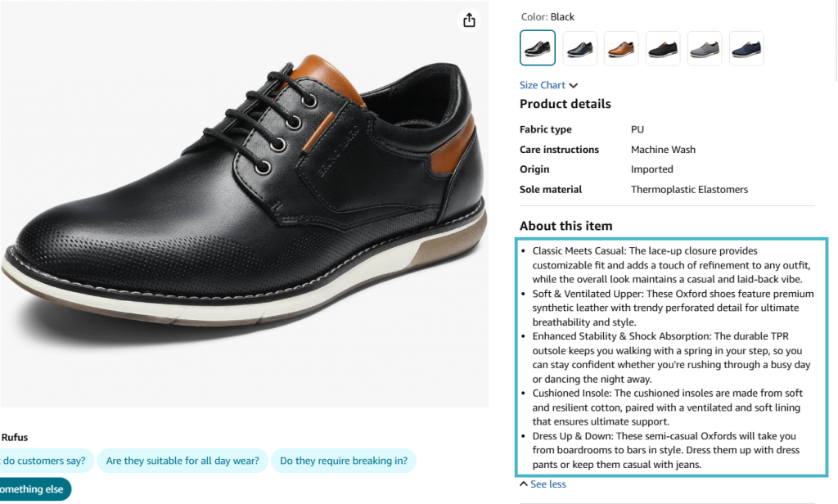The width and height of the screenshot is (838, 504).
Task: Ask if shoes suit all day wear
Action: [x=182, y=461]
